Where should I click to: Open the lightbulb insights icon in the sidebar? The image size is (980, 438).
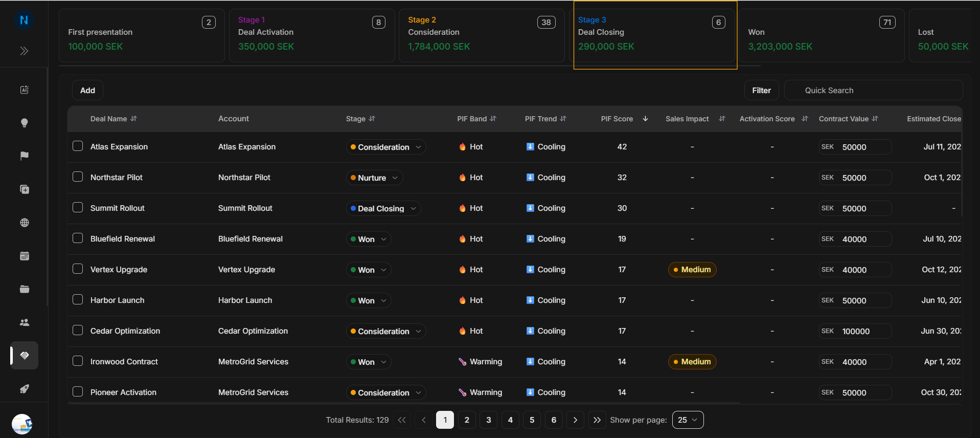pyautogui.click(x=24, y=123)
